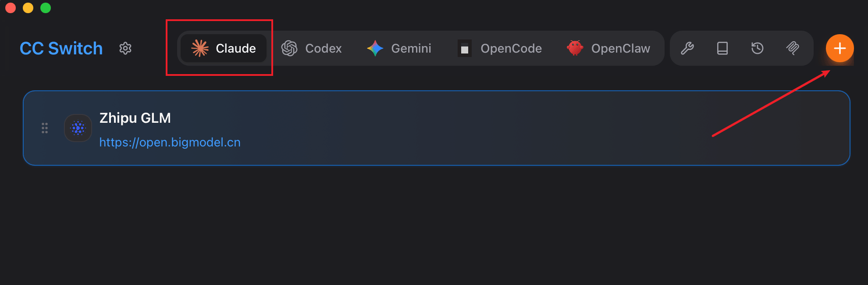868x285 pixels.
Task: Maximize the window using green button
Action: click(x=46, y=8)
